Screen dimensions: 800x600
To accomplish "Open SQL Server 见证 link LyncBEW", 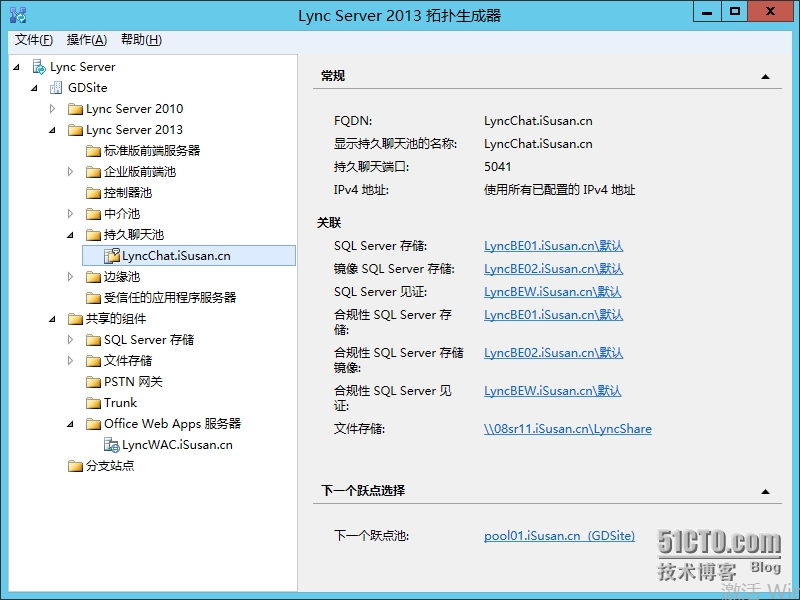I will point(553,292).
